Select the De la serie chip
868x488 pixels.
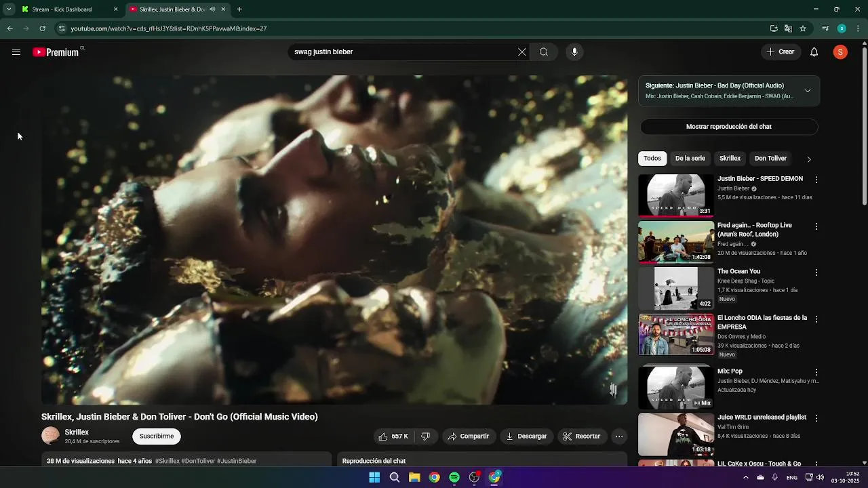click(690, 159)
